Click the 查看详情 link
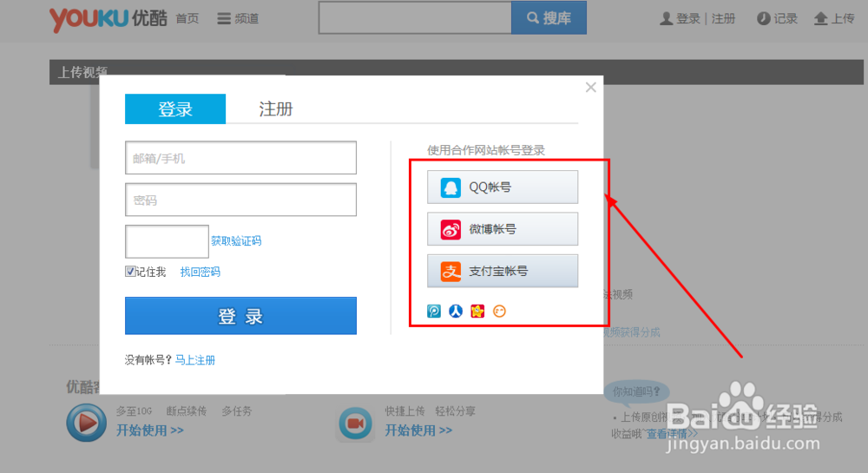The width and height of the screenshot is (868, 473). pos(672,434)
